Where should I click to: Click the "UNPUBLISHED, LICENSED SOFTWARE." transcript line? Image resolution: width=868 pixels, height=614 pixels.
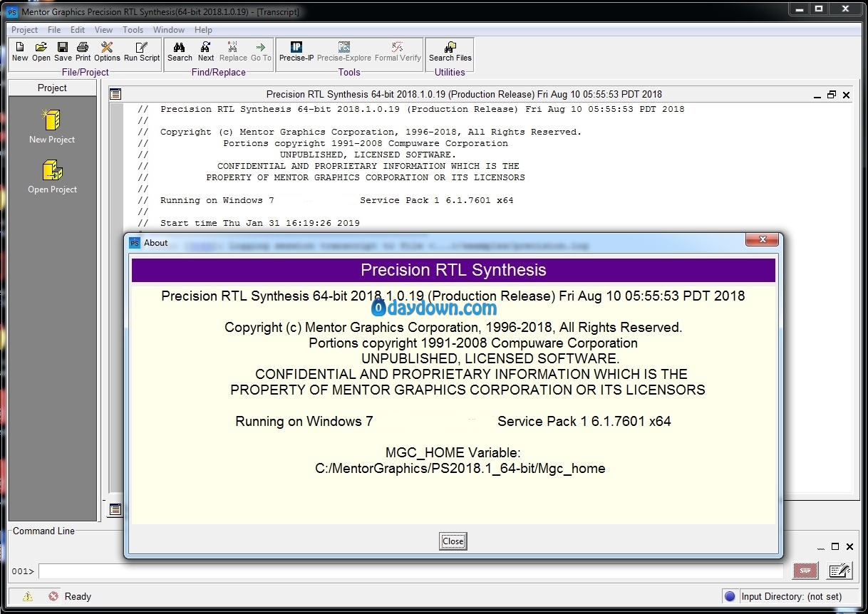368,155
